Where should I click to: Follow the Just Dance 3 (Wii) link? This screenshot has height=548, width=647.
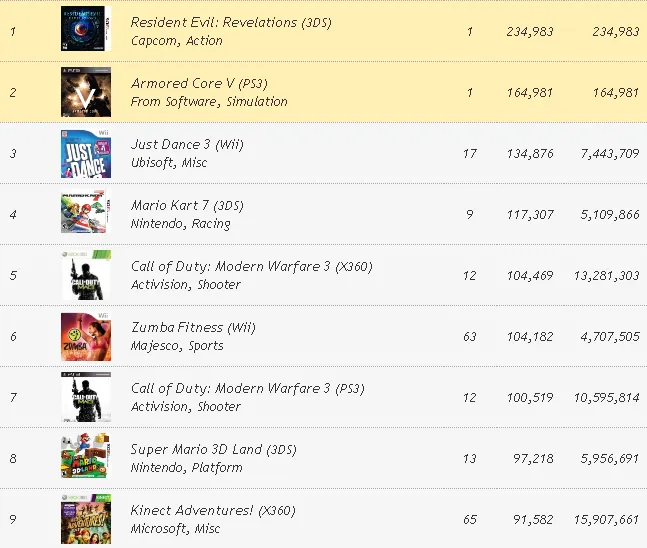pos(187,144)
